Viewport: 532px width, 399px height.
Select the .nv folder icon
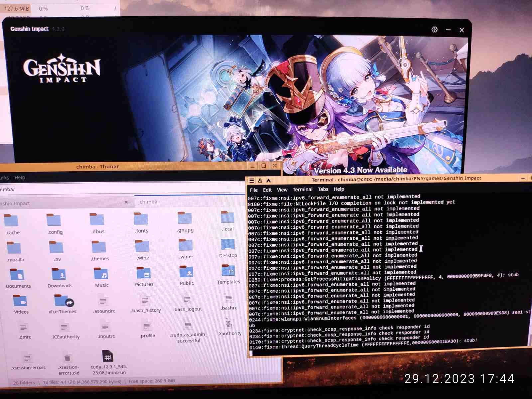[x=57, y=247]
